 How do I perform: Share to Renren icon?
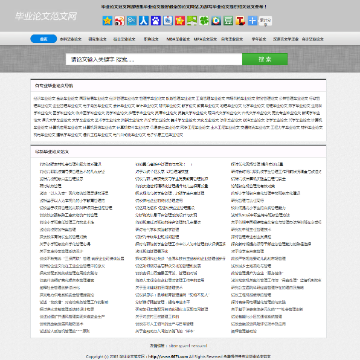click(x=144, y=21)
